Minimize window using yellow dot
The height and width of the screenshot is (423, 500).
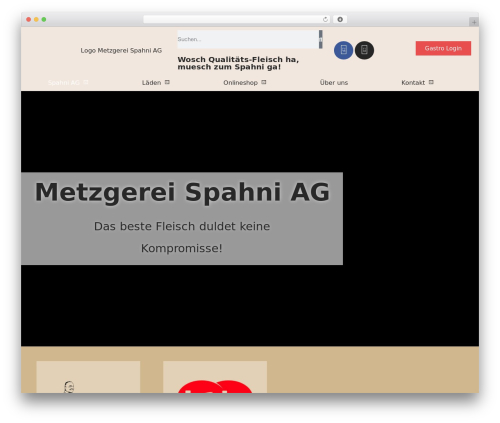pos(36,19)
